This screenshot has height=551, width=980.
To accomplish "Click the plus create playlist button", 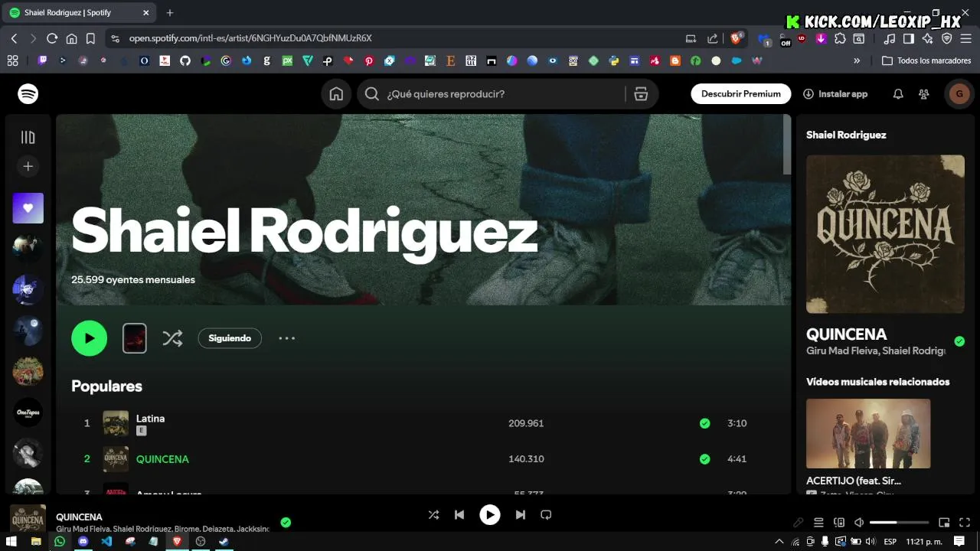I will (28, 166).
